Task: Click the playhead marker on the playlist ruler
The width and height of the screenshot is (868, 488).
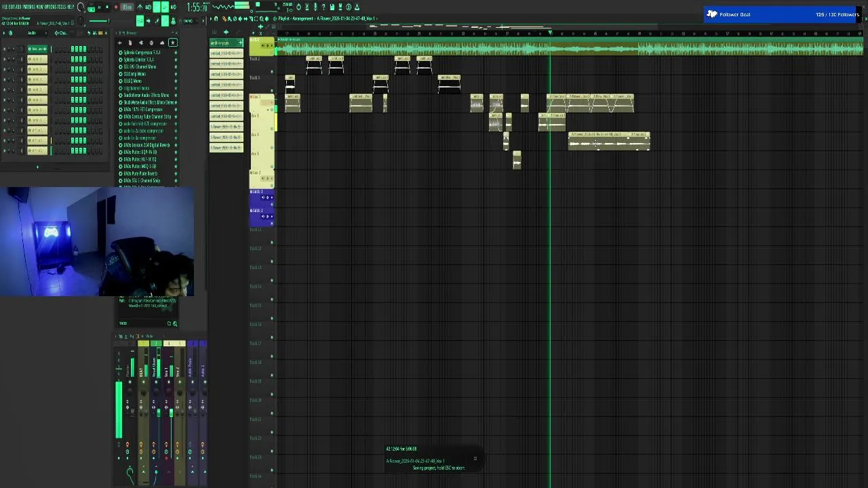Action: point(550,33)
